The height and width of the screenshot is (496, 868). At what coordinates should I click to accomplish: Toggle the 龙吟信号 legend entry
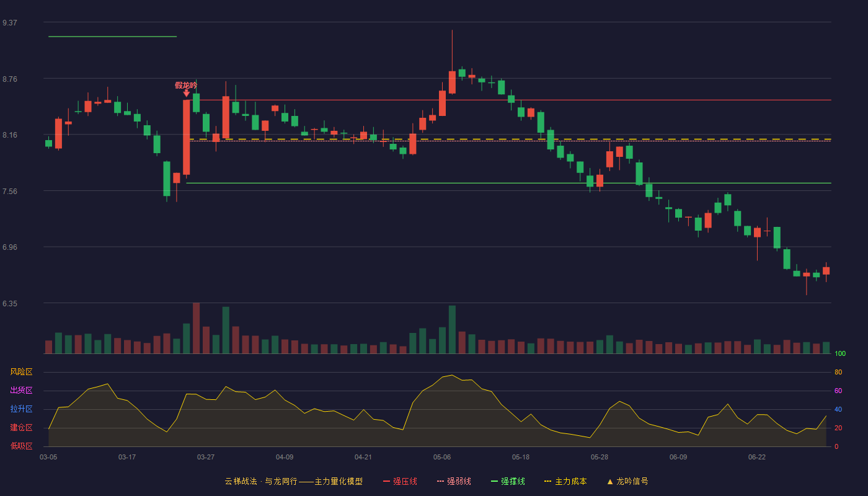coord(627,481)
